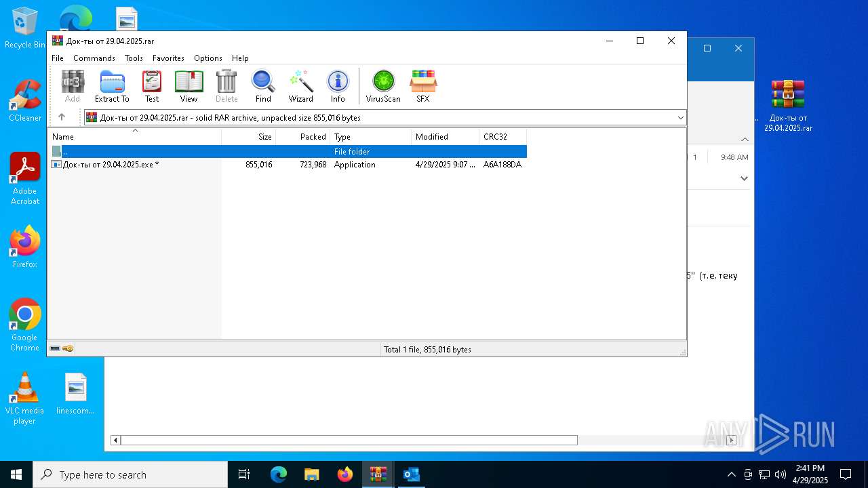
Task: Click the horizontal scrollbar in the Outlook window
Action: coord(349,440)
